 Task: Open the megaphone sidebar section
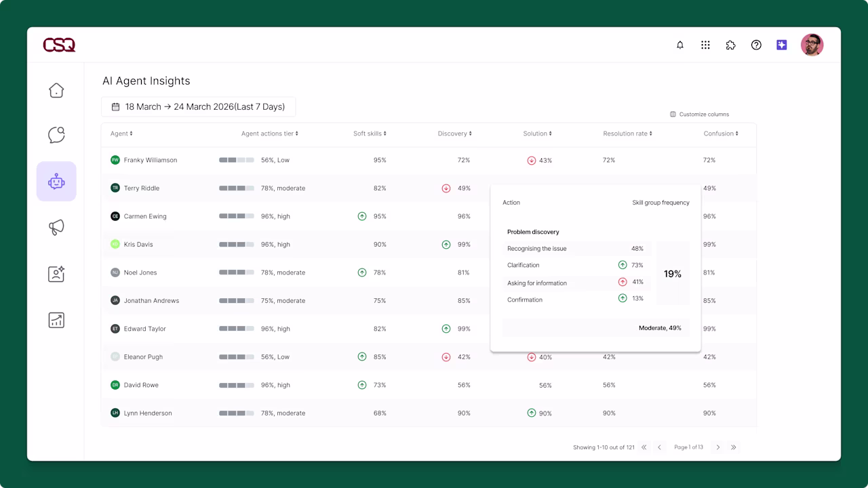click(56, 228)
